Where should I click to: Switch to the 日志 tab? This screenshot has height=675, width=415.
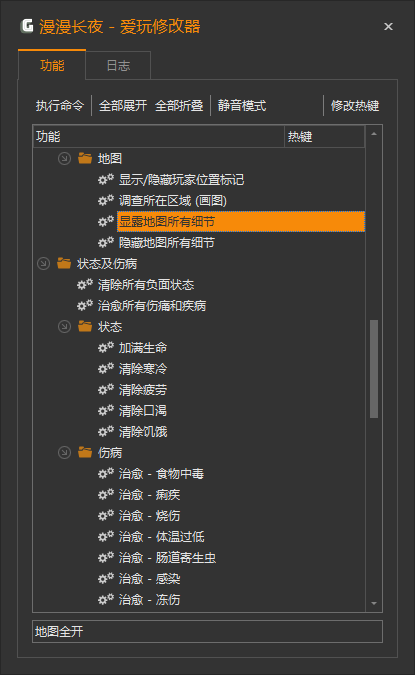118,65
